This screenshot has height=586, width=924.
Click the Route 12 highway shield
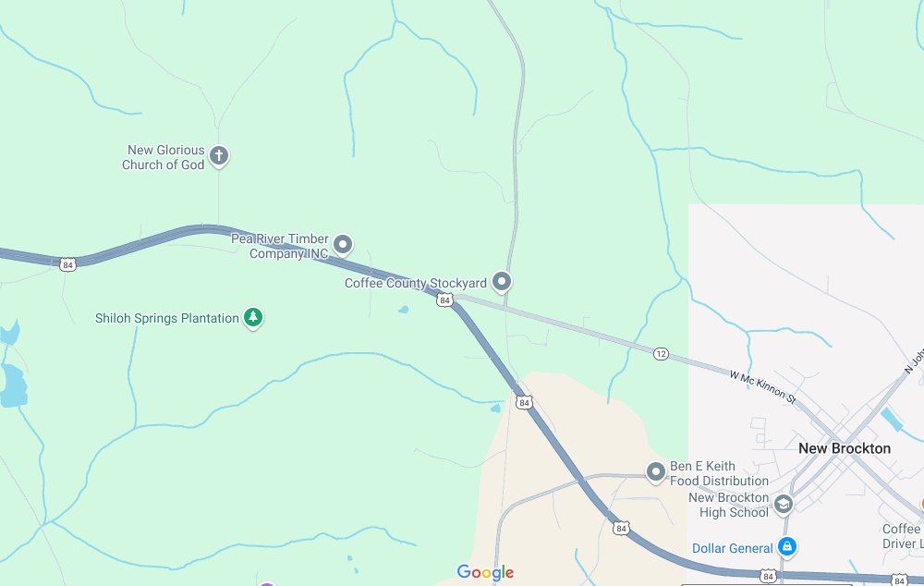[x=661, y=354]
